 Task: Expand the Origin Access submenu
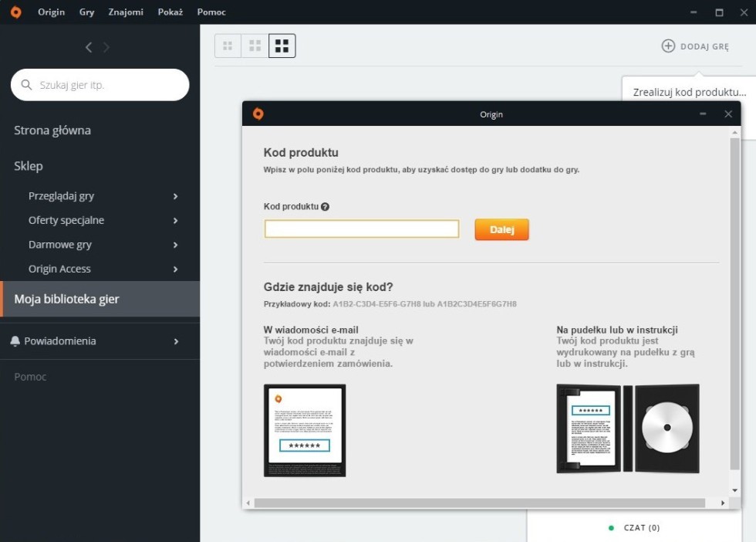176,269
